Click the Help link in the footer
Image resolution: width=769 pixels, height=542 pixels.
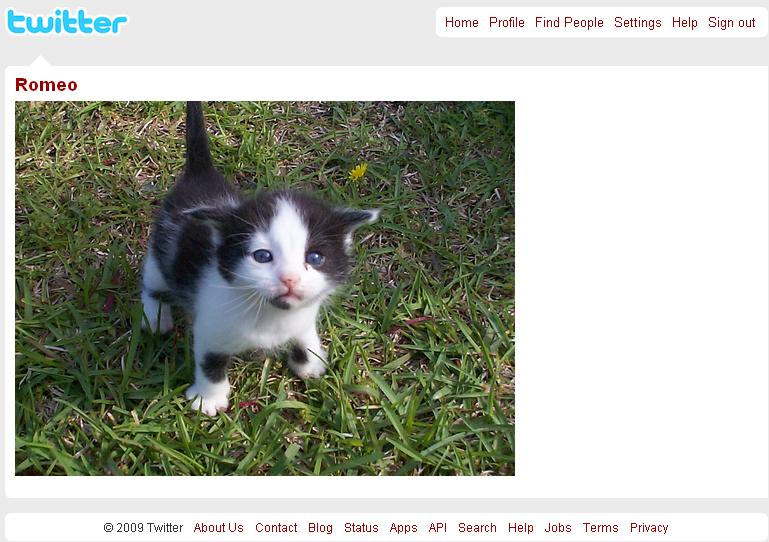click(520, 528)
